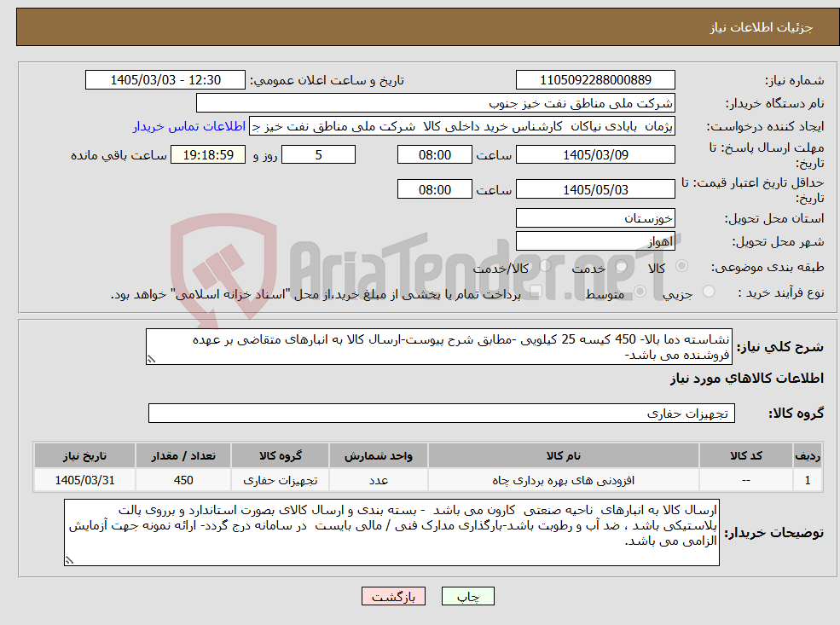Viewport: 840px width, 625px height.
Task: Select the خدمت radio button
Action: coord(622,266)
